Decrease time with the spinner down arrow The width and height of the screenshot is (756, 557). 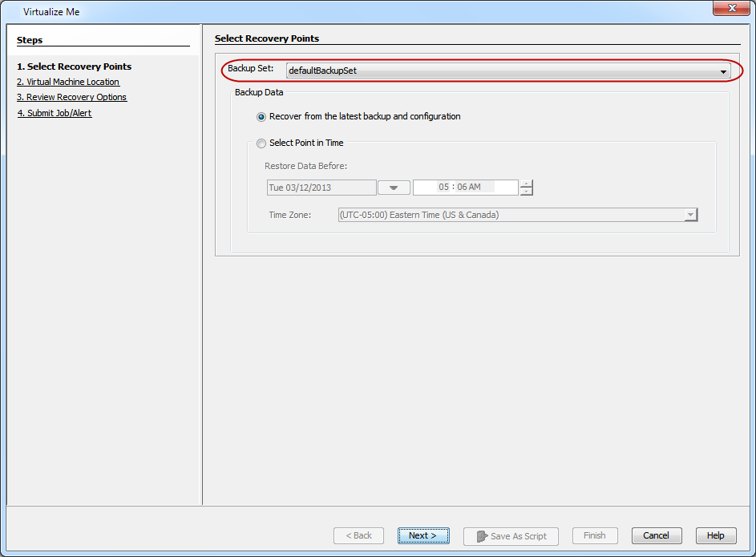(x=526, y=192)
